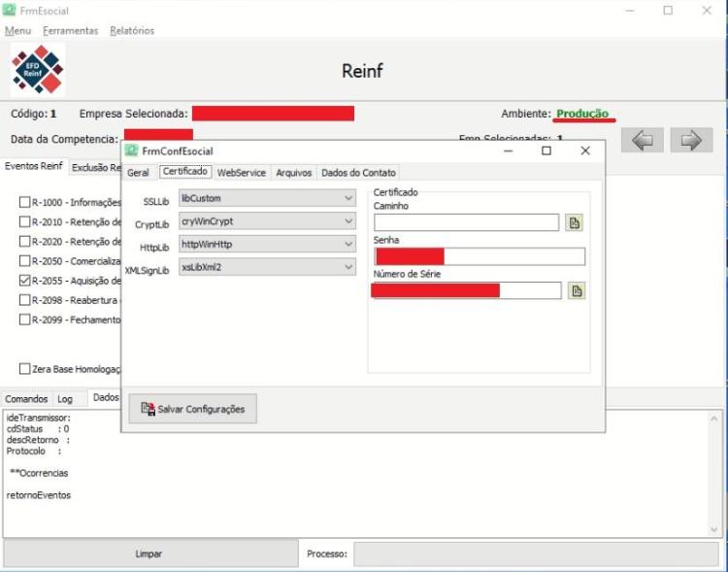Click the Limpar button

[149, 554]
